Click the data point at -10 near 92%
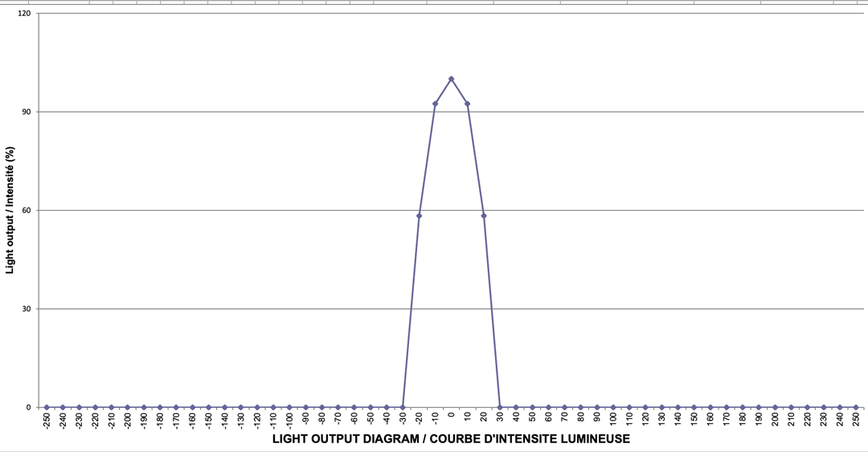The width and height of the screenshot is (868, 452). coord(435,104)
